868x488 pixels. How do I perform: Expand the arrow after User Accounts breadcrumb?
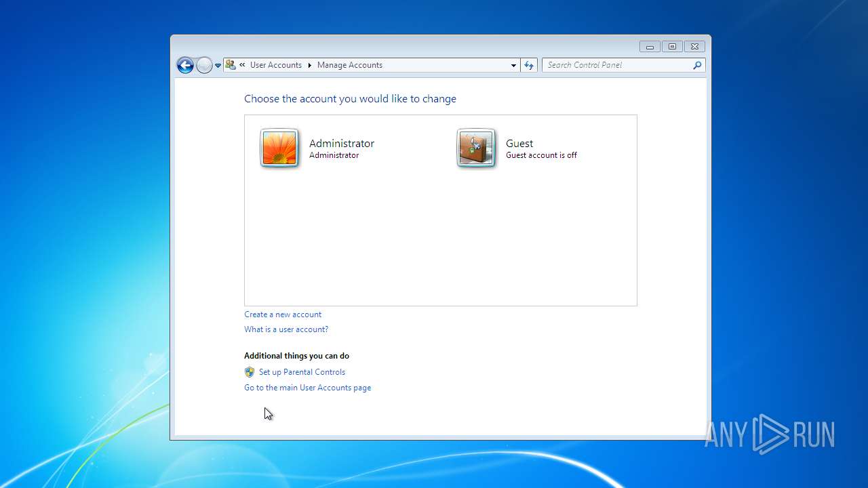309,65
